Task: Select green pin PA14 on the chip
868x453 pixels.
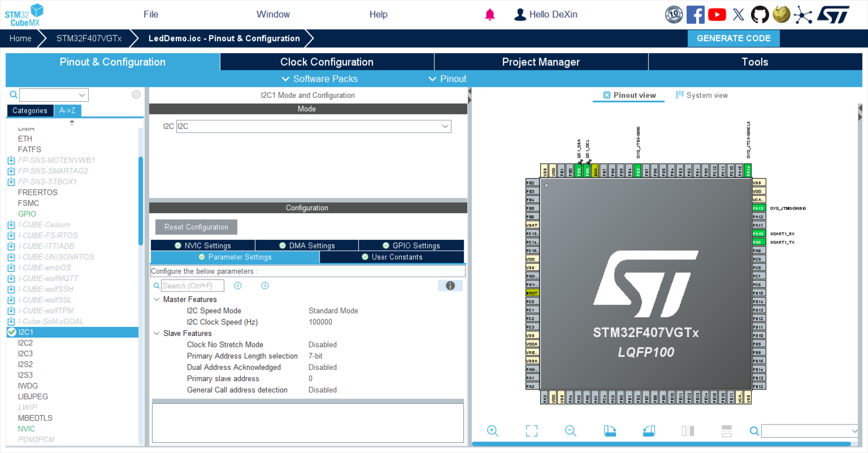Action: coord(748,171)
